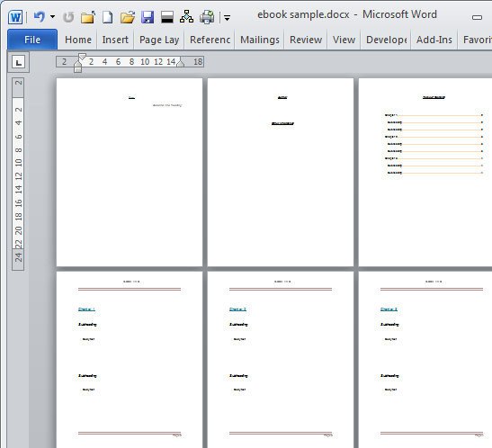This screenshot has height=448, width=492.
Task: Click the first line indent marker on ruler
Action: tap(82, 57)
